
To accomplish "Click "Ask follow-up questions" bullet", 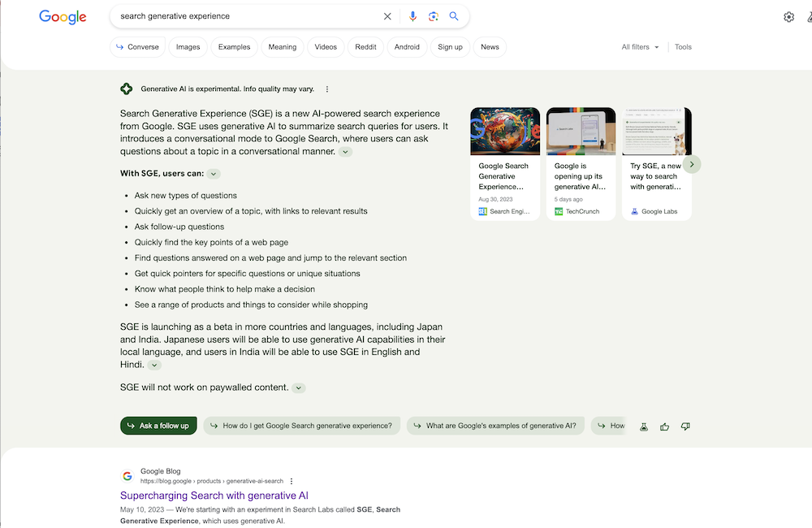I will click(179, 227).
